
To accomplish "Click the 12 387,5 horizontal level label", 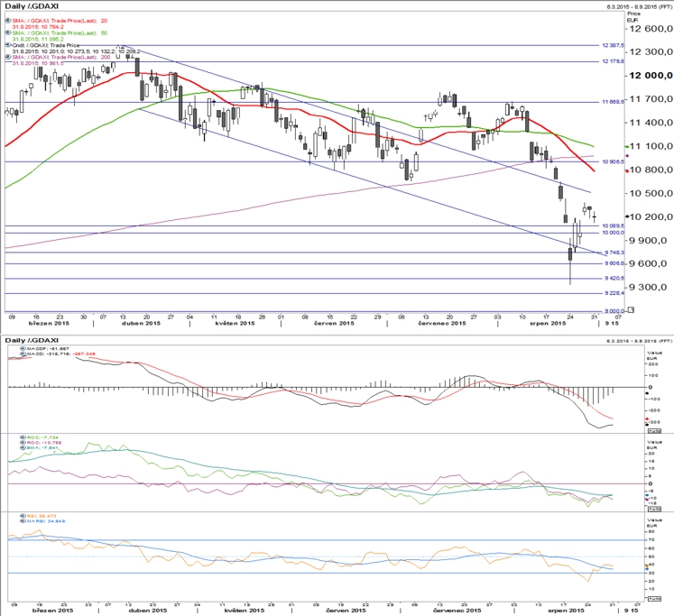I will (613, 45).
